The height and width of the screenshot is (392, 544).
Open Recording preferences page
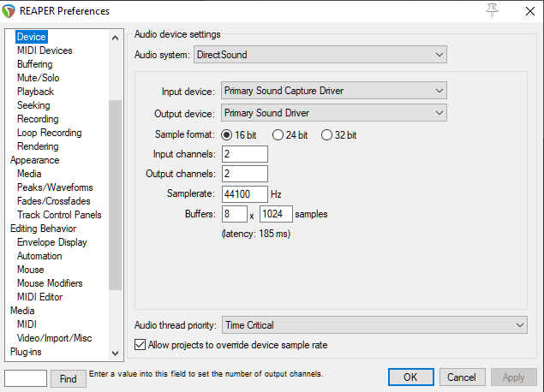coord(38,119)
